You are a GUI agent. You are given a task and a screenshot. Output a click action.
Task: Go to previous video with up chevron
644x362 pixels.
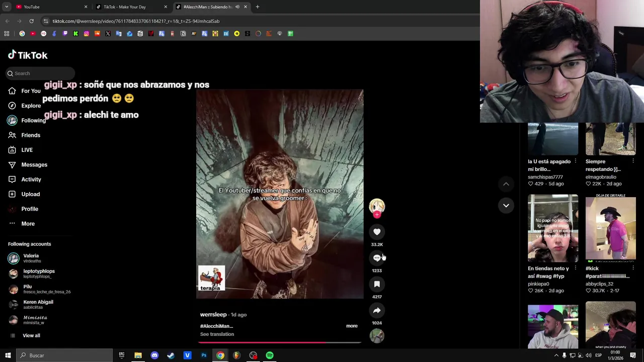point(506,184)
